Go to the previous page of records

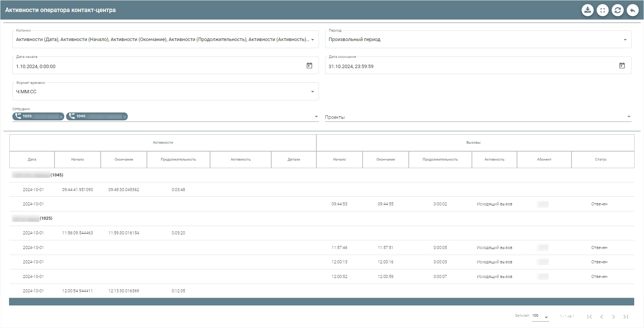pyautogui.click(x=602, y=317)
